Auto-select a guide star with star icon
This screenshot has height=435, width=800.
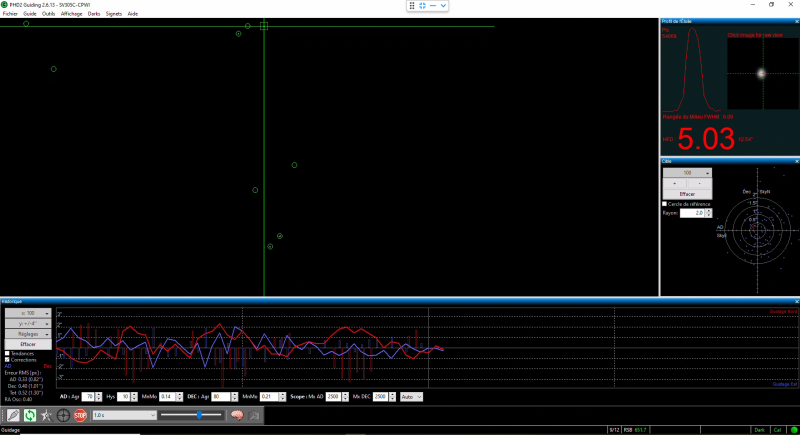pyautogui.click(x=46, y=416)
